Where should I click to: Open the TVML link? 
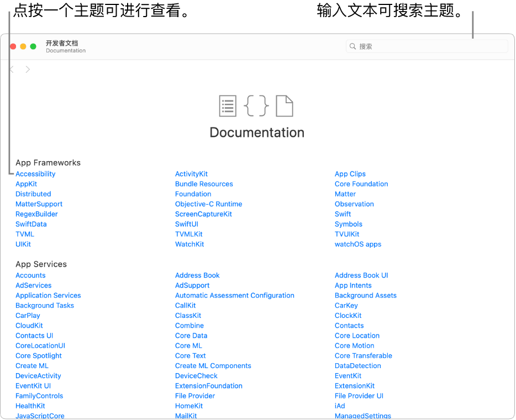click(x=25, y=235)
